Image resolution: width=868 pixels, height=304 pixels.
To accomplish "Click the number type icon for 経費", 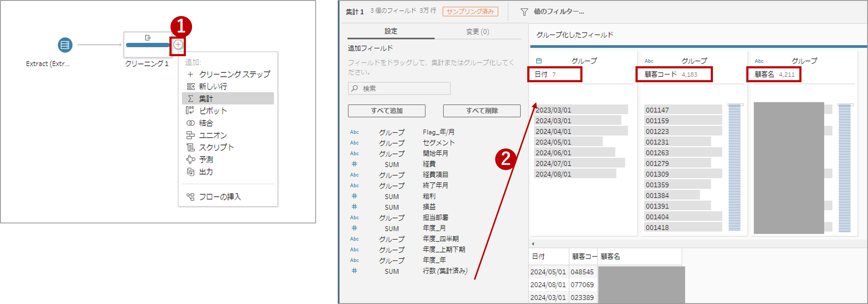I will (x=354, y=164).
